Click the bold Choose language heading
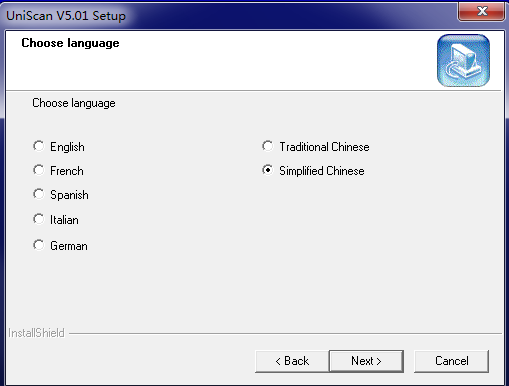This screenshot has height=386, width=509. pyautogui.click(x=70, y=43)
